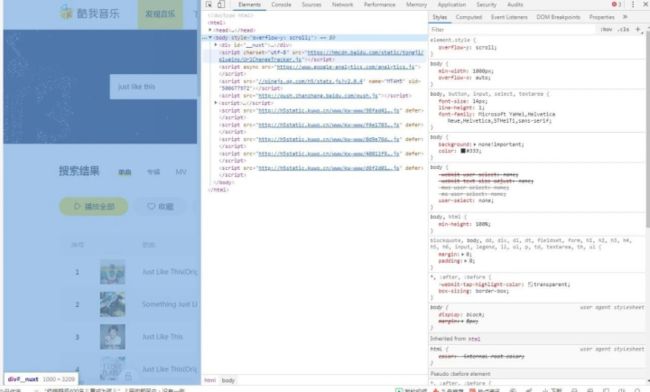Viewport: 650px width, 392px height.
Task: Select html in the breadcrumb bar
Action: [210, 380]
